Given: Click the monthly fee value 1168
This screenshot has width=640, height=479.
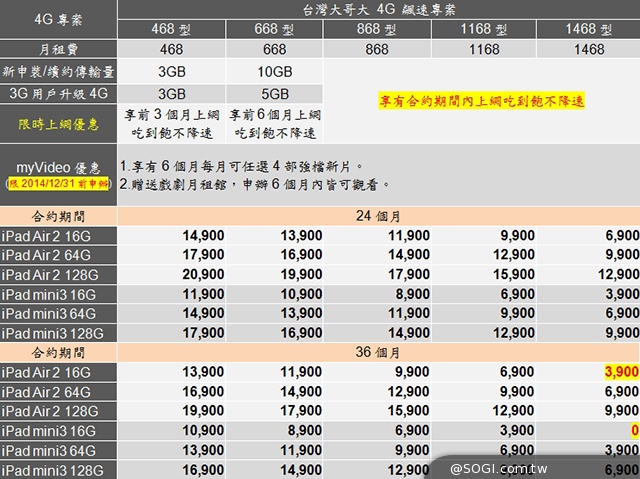Looking at the screenshot, I should (484, 49).
